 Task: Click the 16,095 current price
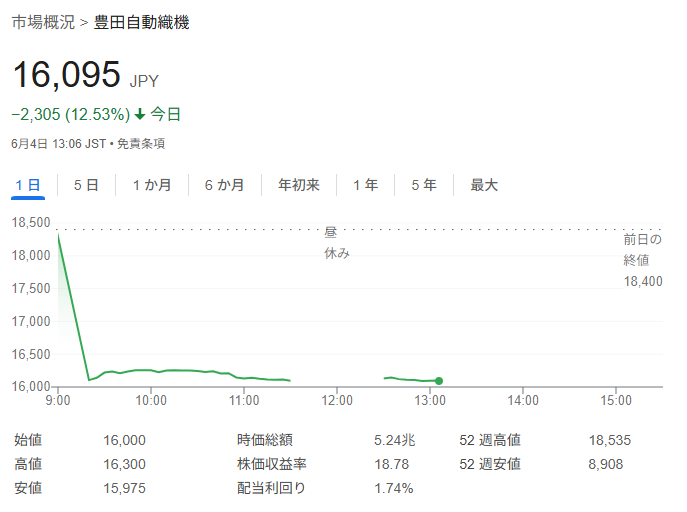click(67, 74)
